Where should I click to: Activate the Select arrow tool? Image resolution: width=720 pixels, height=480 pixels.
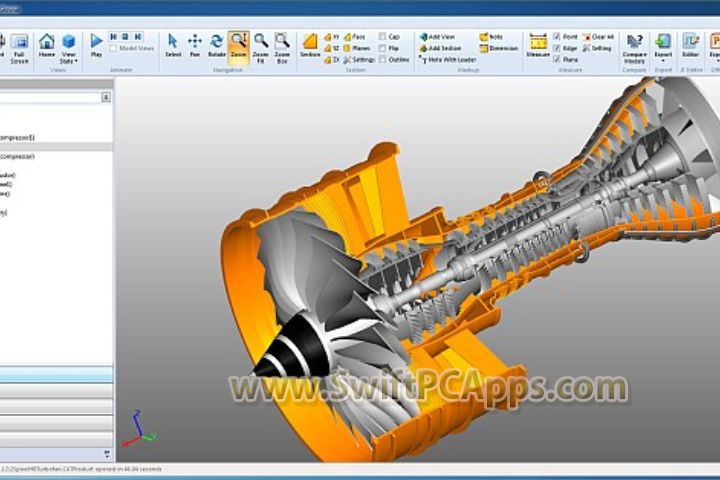tap(172, 44)
